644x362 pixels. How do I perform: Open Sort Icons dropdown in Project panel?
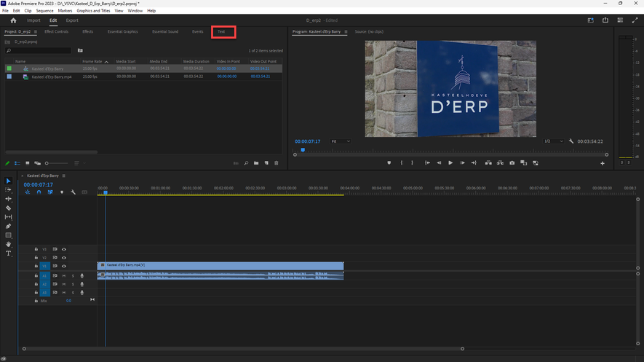pos(79,163)
